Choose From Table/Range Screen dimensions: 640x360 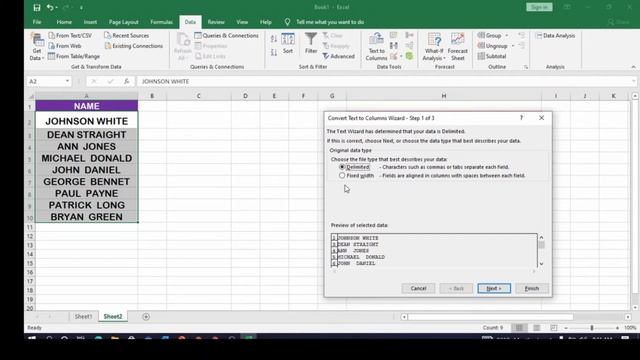tap(74, 56)
